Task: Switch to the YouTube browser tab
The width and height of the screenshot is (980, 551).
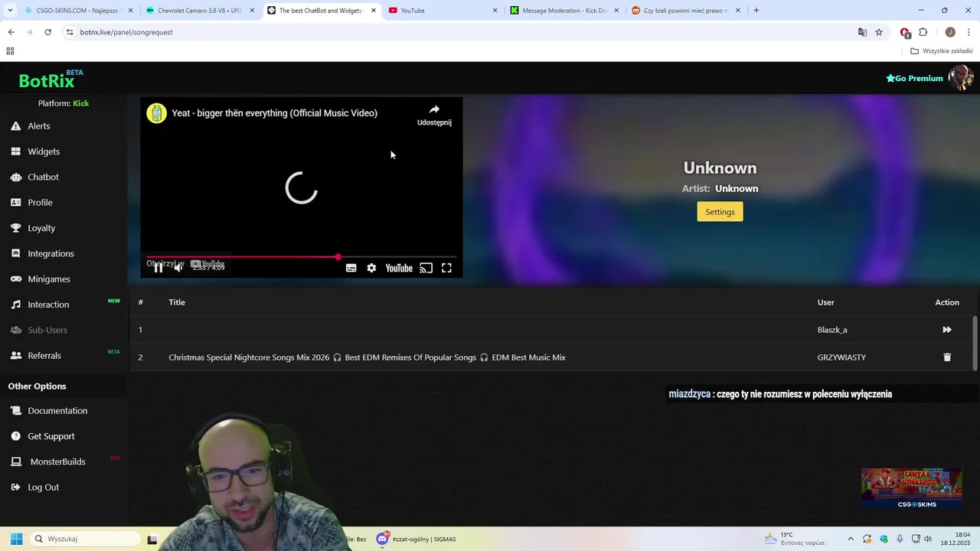Action: (443, 11)
